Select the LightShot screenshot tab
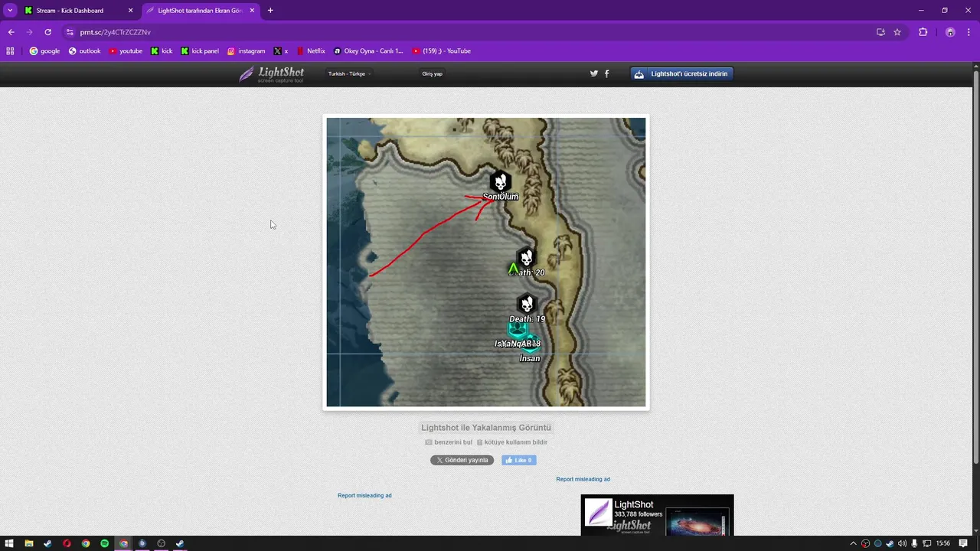The height and width of the screenshot is (551, 980). (x=199, y=11)
